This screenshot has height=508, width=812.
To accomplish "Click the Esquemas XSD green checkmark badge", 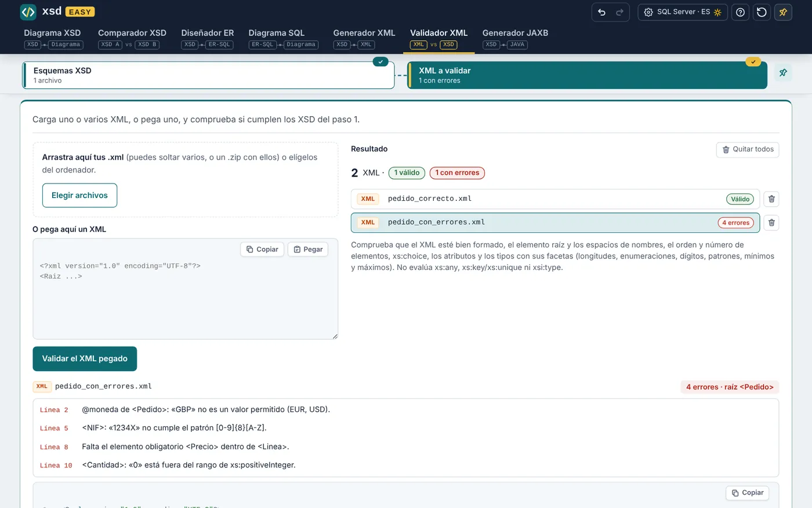I will click(x=380, y=62).
